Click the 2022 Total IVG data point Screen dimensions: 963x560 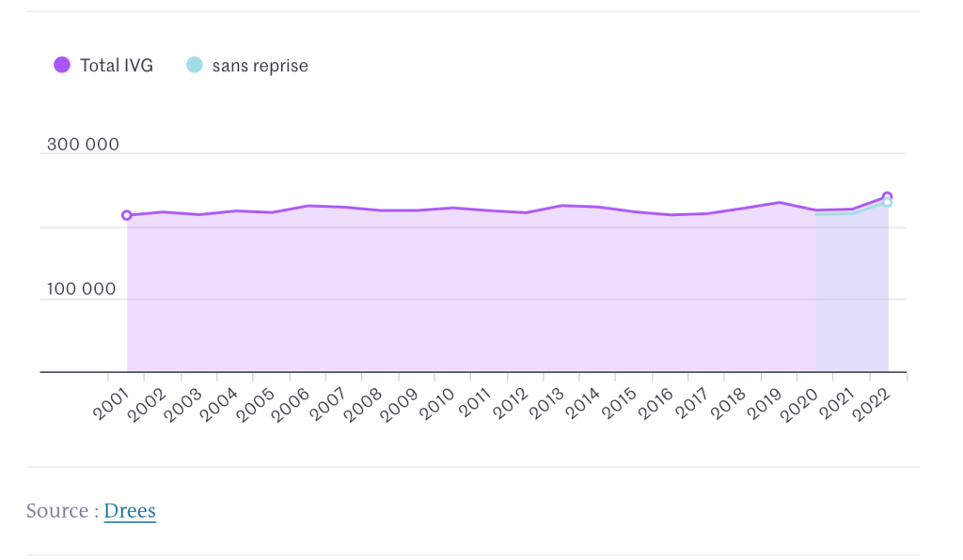[x=887, y=196]
